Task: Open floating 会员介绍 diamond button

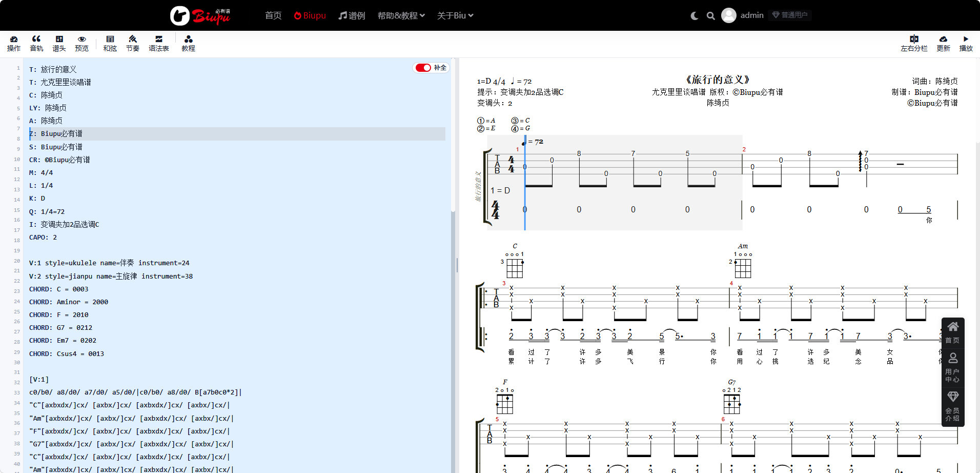Action: pyautogui.click(x=953, y=406)
